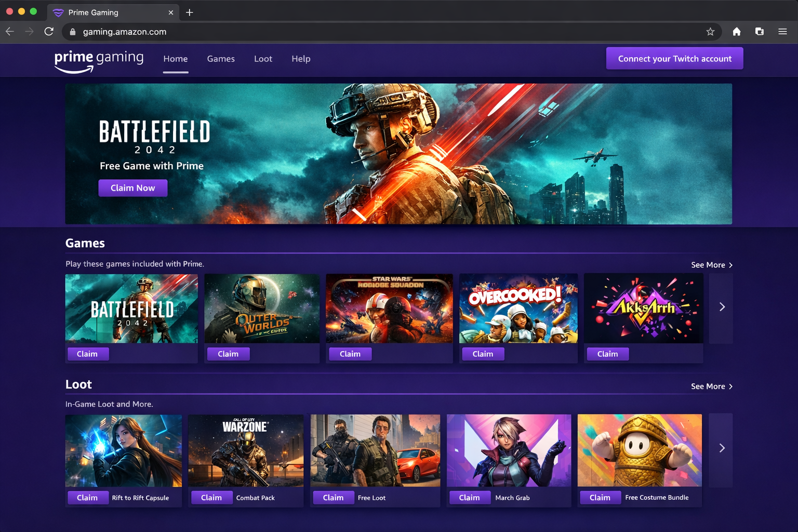Open the browser home page icon

tap(736, 32)
